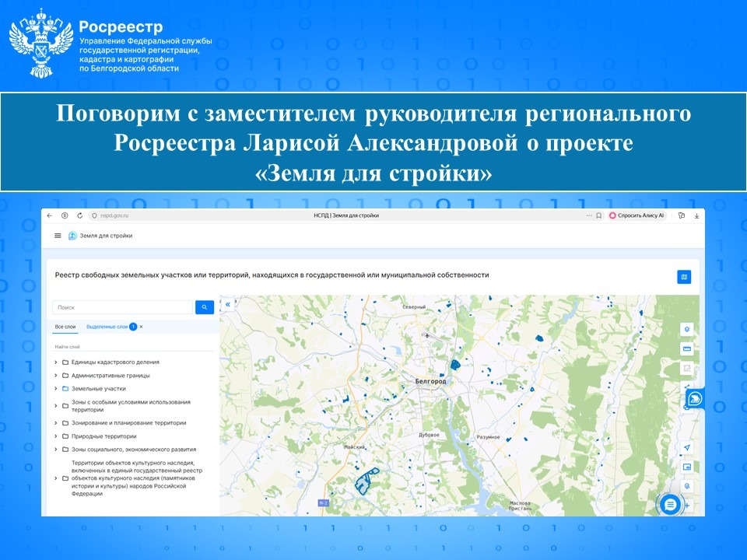The height and width of the screenshot is (560, 747).
Task: Select the Административные границы folder label
Action: [110, 376]
